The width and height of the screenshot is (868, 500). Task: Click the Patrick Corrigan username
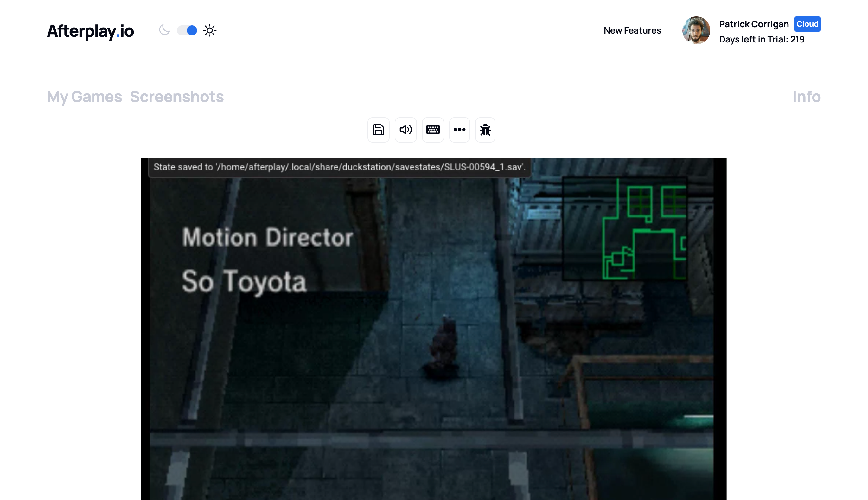(754, 24)
